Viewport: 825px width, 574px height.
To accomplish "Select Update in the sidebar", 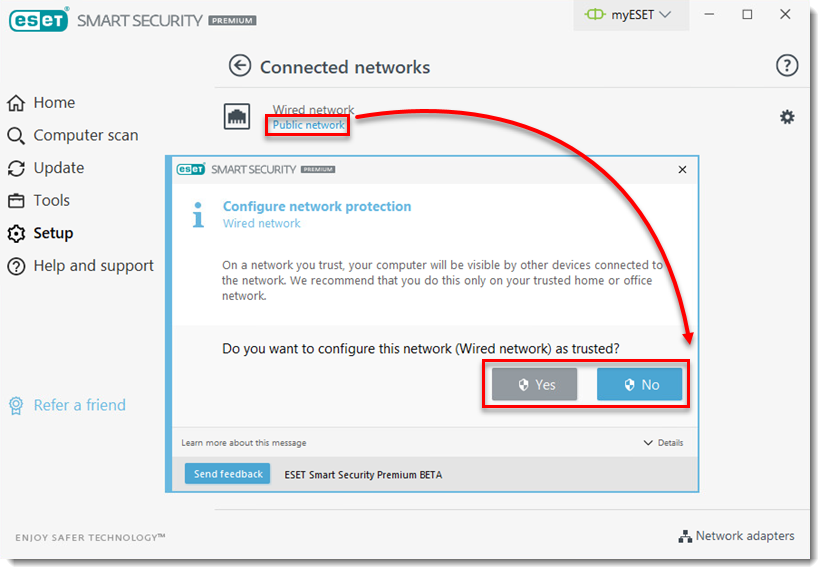I will point(59,168).
